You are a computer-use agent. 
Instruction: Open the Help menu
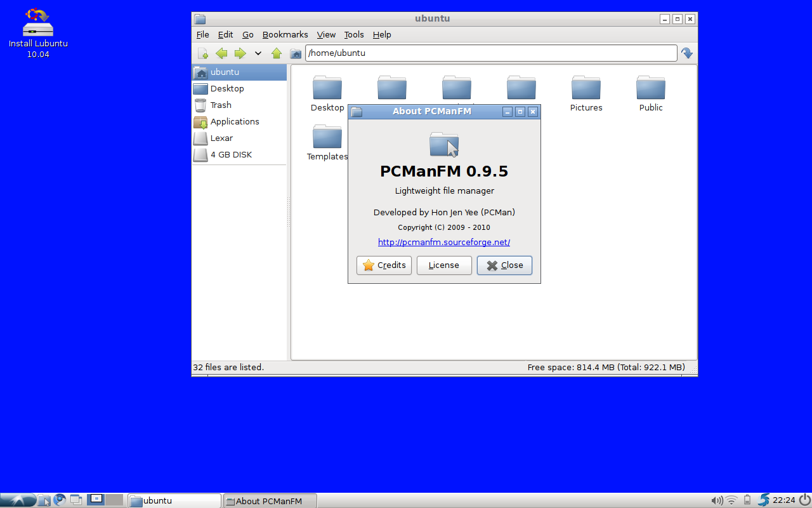point(382,34)
